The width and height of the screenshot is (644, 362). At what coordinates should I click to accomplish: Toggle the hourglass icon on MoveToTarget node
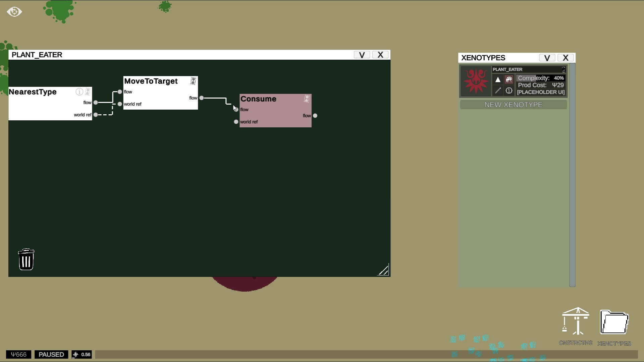(x=193, y=81)
